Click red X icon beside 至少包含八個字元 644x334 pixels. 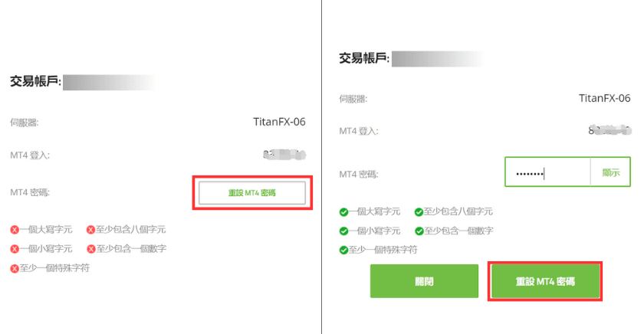click(90, 230)
